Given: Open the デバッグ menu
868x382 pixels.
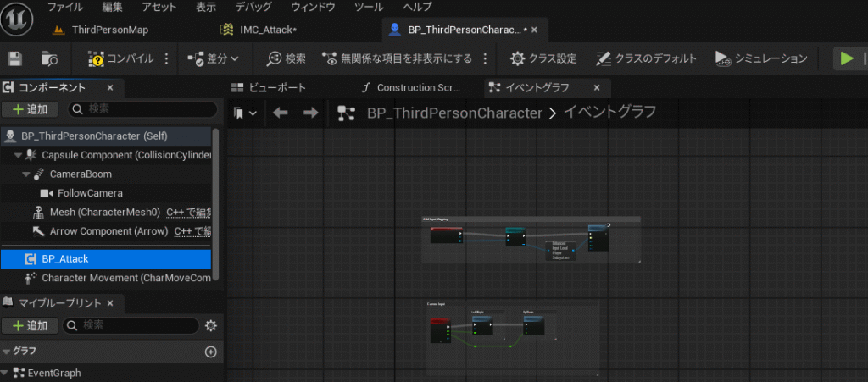Looking at the screenshot, I should 253,7.
